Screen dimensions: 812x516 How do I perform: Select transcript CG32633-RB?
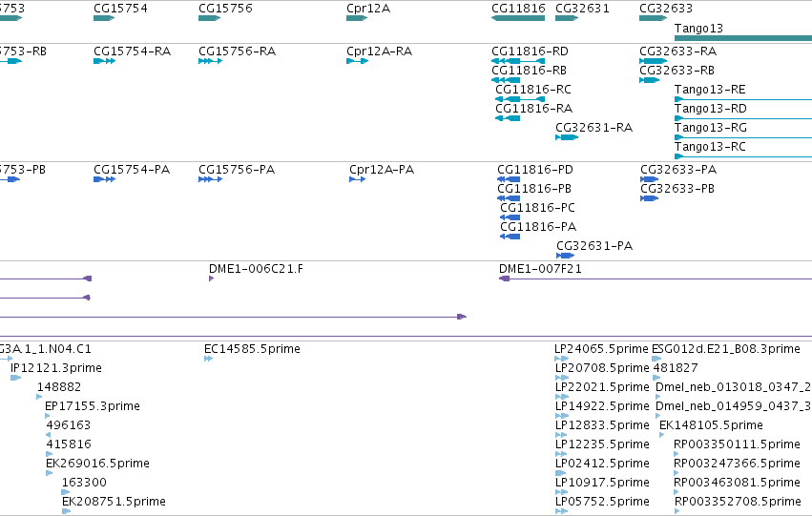[677, 71]
